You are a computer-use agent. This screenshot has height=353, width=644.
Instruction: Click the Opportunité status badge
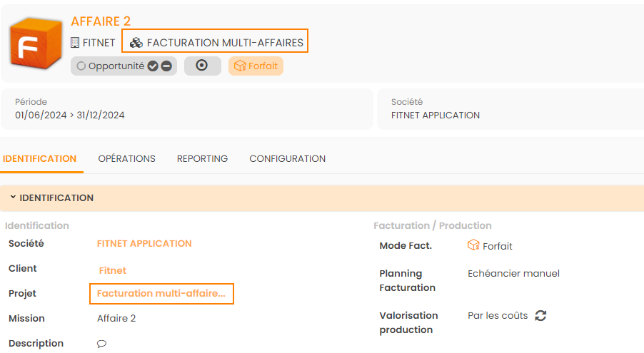tap(111, 66)
